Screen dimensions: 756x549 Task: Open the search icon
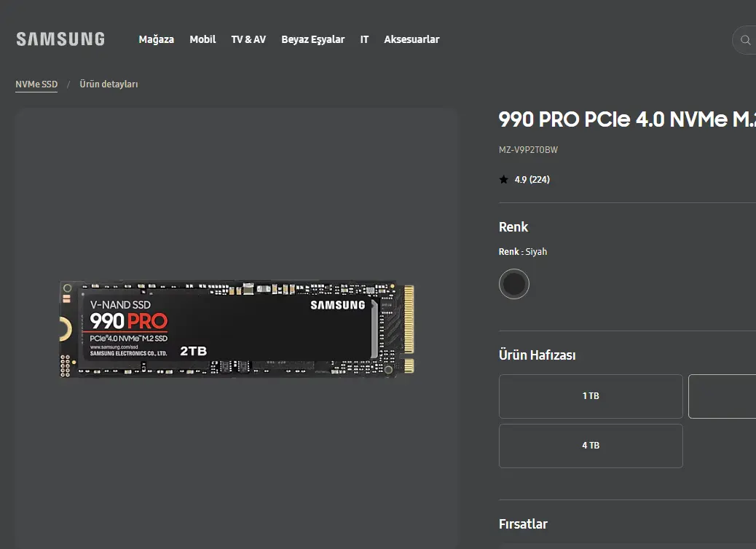[745, 40]
